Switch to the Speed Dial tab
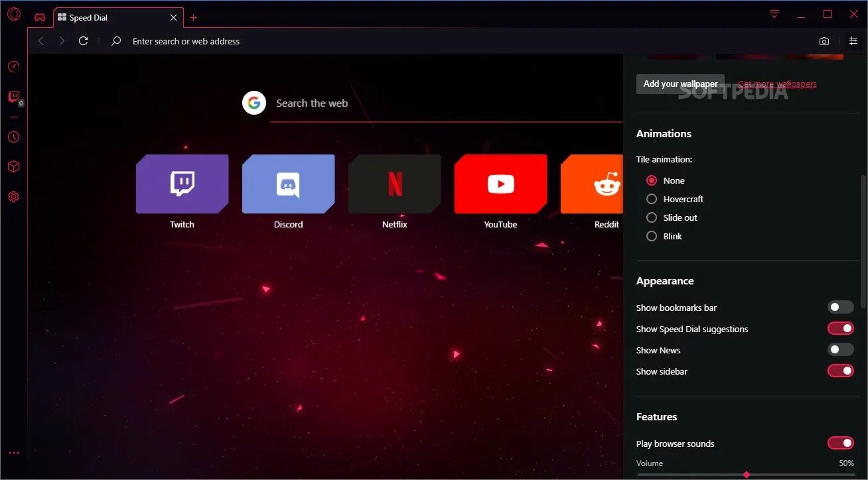868x480 pixels. 117,18
